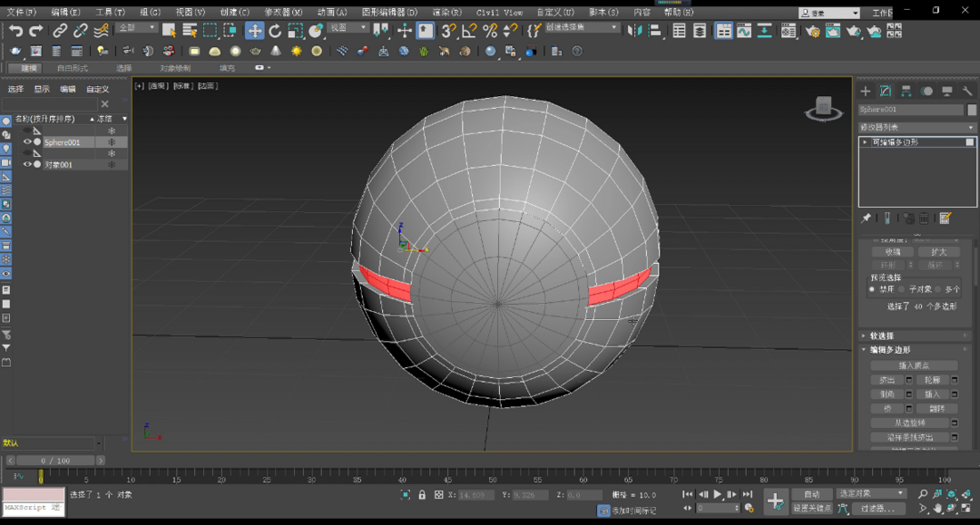
Task: Open the 修改器列表 modifier dropdown
Action: [x=916, y=128]
